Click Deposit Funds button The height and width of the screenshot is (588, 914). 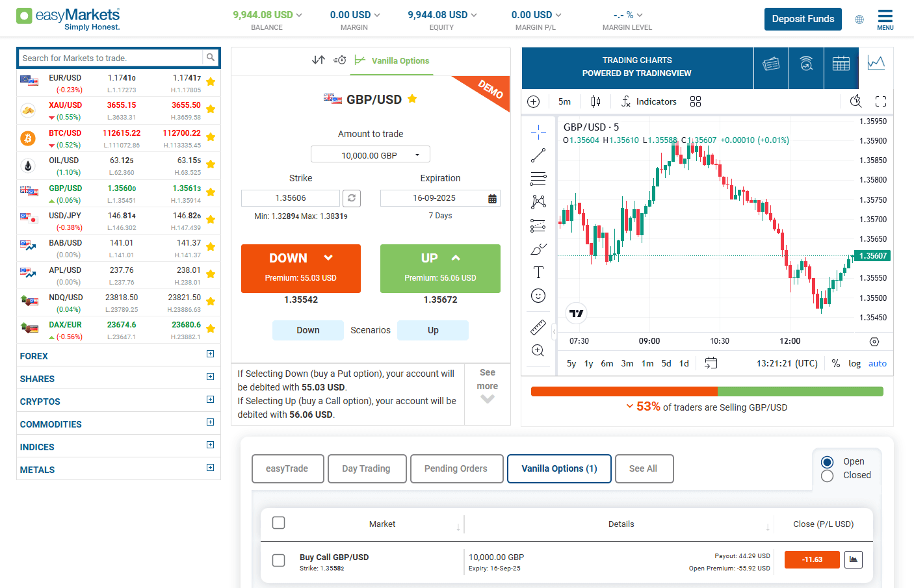coord(803,19)
